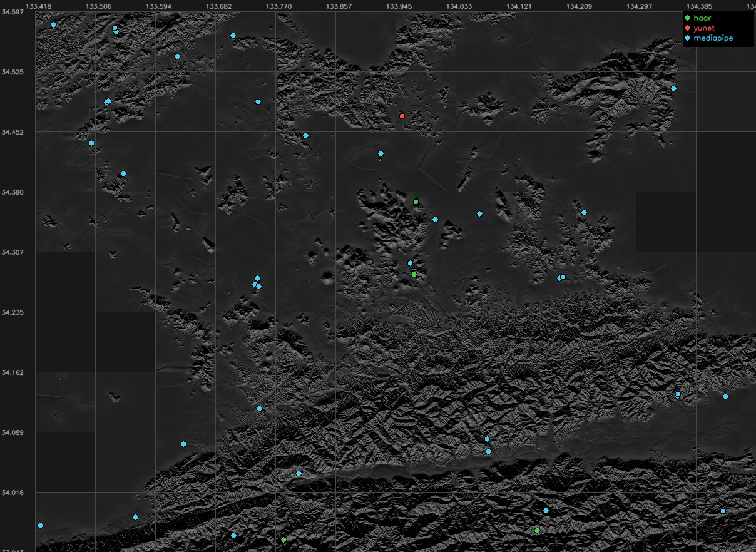Image resolution: width=756 pixels, height=552 pixels.
Task: Click the 133.418 longitude axis label
Action: (x=38, y=6)
